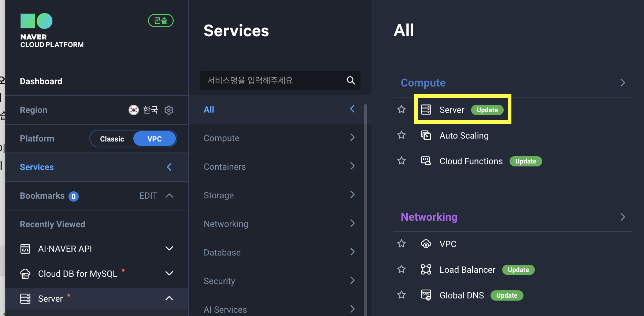644x316 pixels.
Task: Bookmark VPC service with its star
Action: click(401, 244)
